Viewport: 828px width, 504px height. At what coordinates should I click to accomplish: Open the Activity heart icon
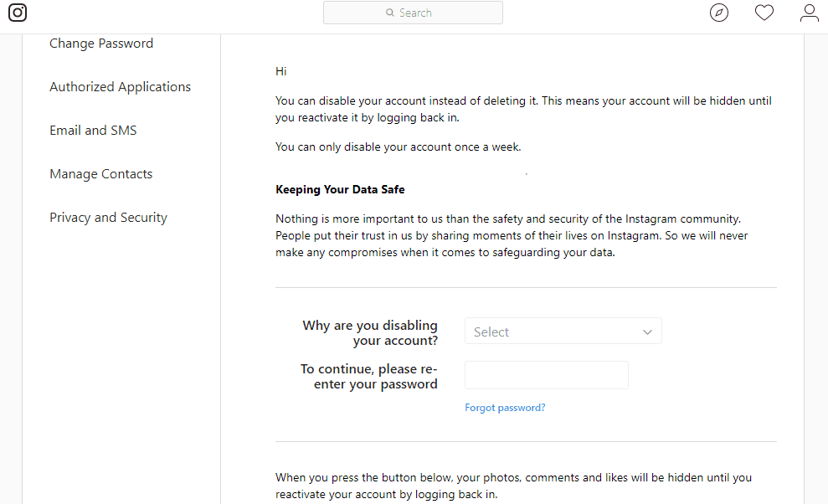tap(764, 13)
